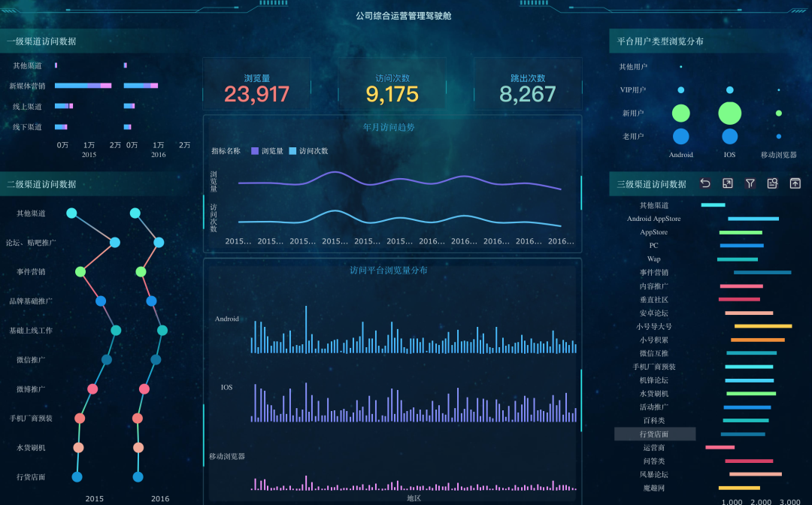Screen dimensions: 812x505
Task: Click the 老用户 IOS blue bubble
Action: pyautogui.click(x=729, y=137)
